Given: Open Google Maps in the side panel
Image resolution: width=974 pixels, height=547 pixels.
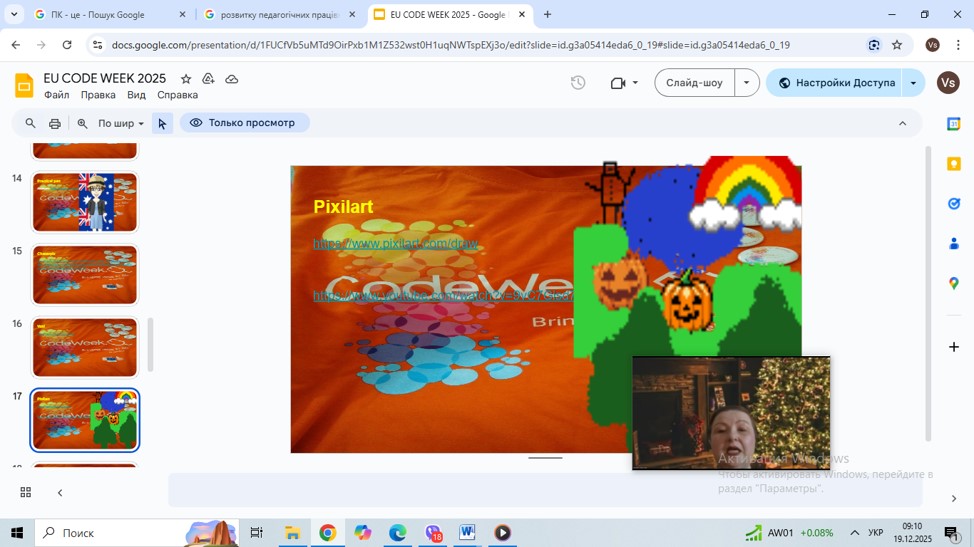Looking at the screenshot, I should point(953,284).
